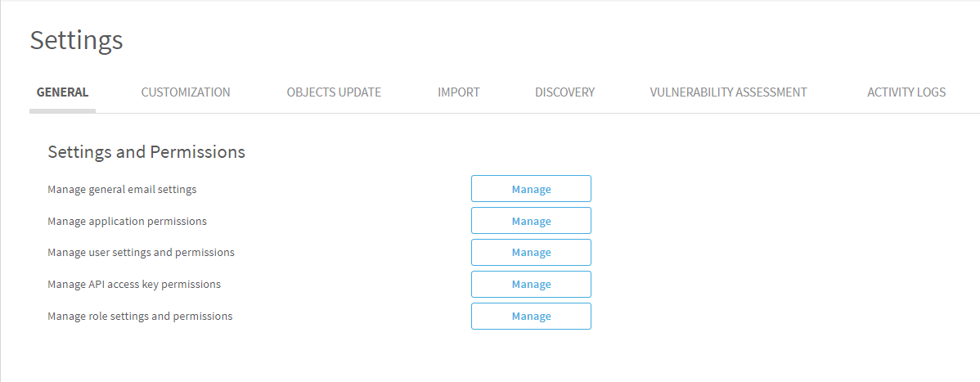Click the 'Manage API access key permissions' text

[134, 285]
